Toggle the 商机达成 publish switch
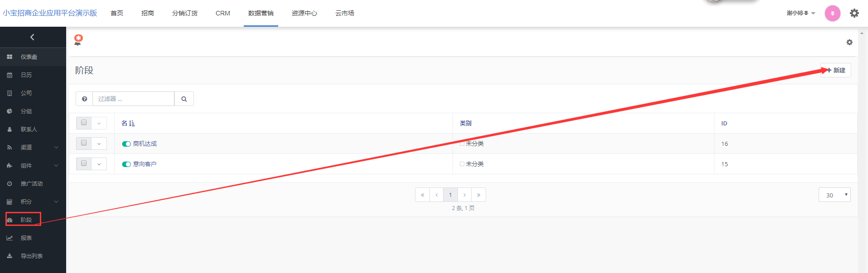The image size is (868, 273). point(126,144)
